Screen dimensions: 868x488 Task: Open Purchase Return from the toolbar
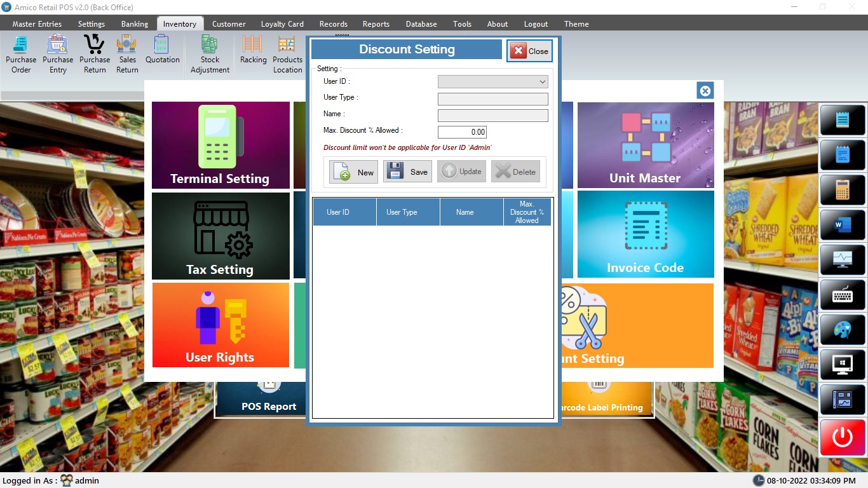click(95, 53)
